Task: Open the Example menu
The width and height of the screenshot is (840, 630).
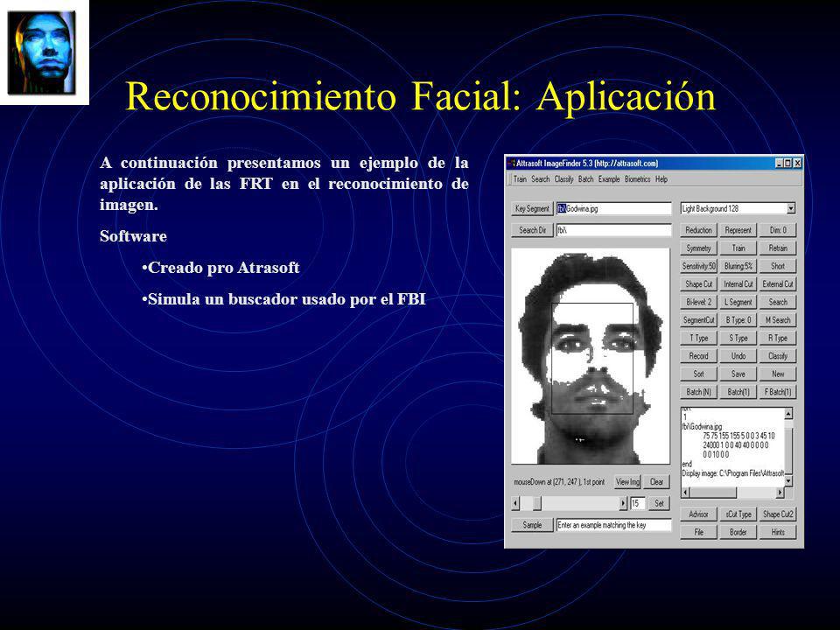Action: pos(609,179)
